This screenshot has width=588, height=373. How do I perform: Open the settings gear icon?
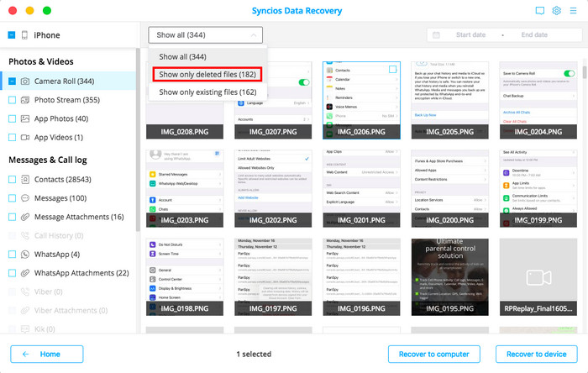[556, 11]
